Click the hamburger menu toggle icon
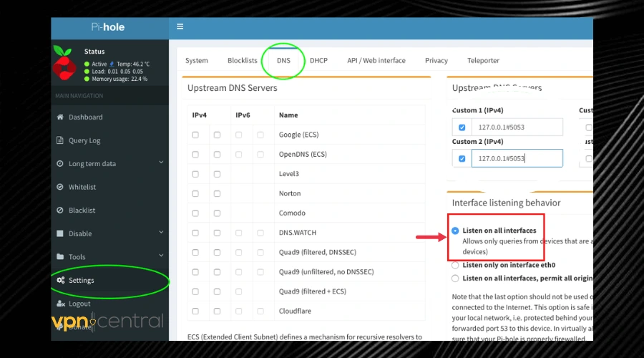Screen dimensions: 644x358 180,27
